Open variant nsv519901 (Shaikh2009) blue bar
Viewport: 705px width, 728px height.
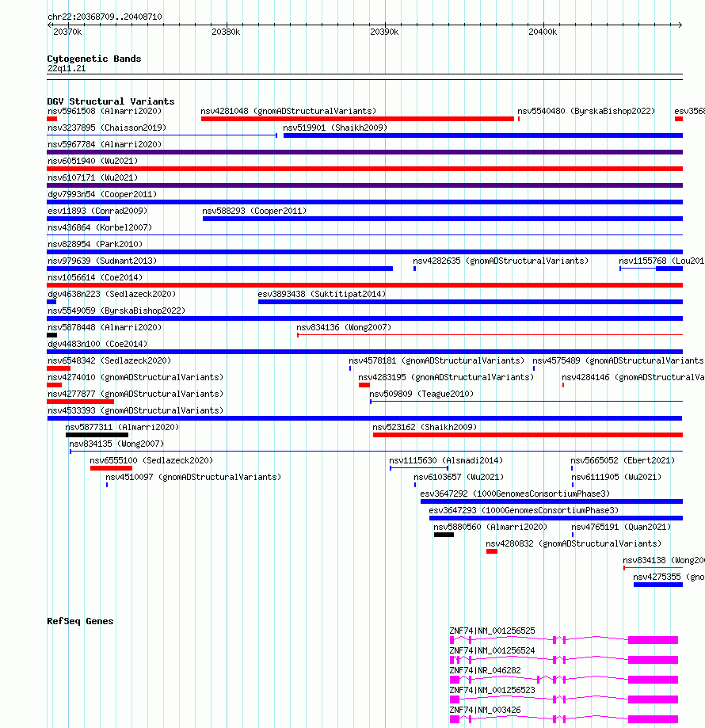click(x=483, y=135)
